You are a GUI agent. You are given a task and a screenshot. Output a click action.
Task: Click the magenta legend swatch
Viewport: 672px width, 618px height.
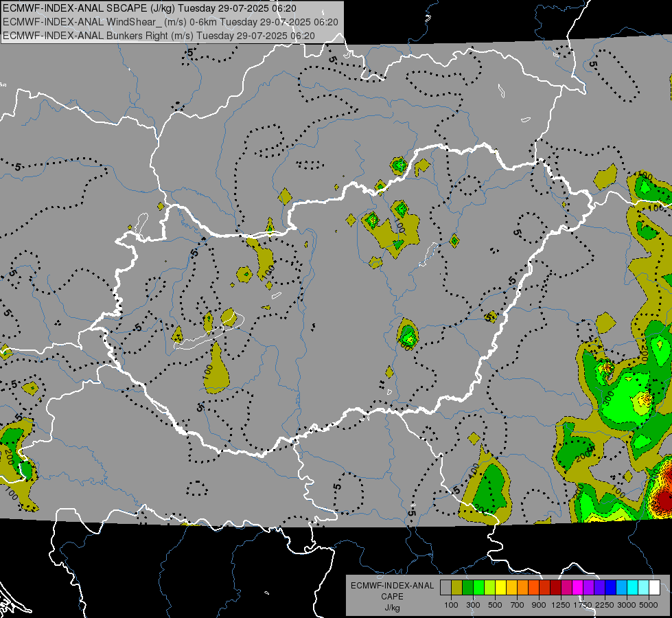[578, 587]
